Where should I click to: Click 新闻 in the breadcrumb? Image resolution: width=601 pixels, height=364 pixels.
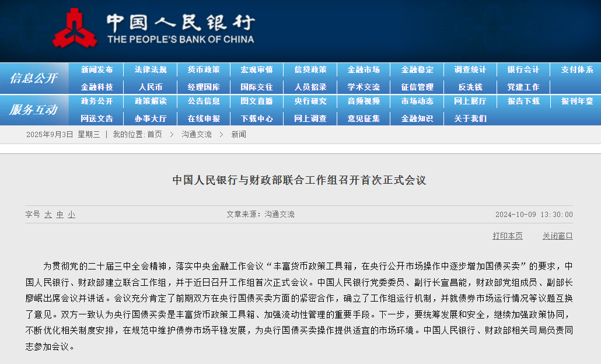pyautogui.click(x=239, y=135)
